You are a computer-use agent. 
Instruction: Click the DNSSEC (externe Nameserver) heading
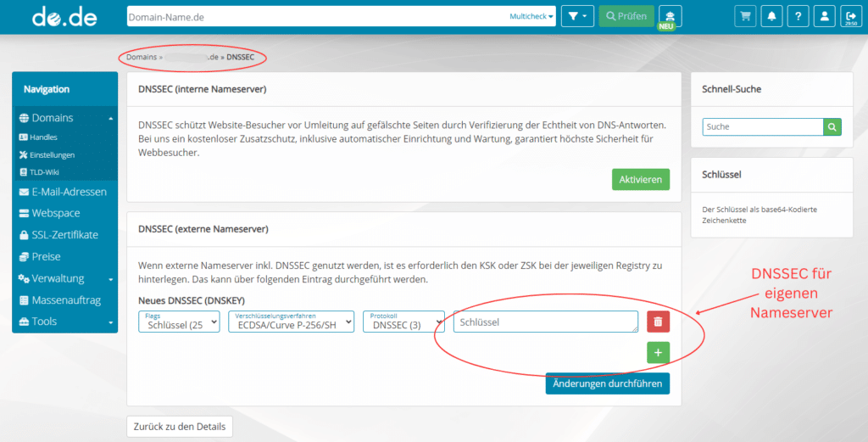coord(203,229)
